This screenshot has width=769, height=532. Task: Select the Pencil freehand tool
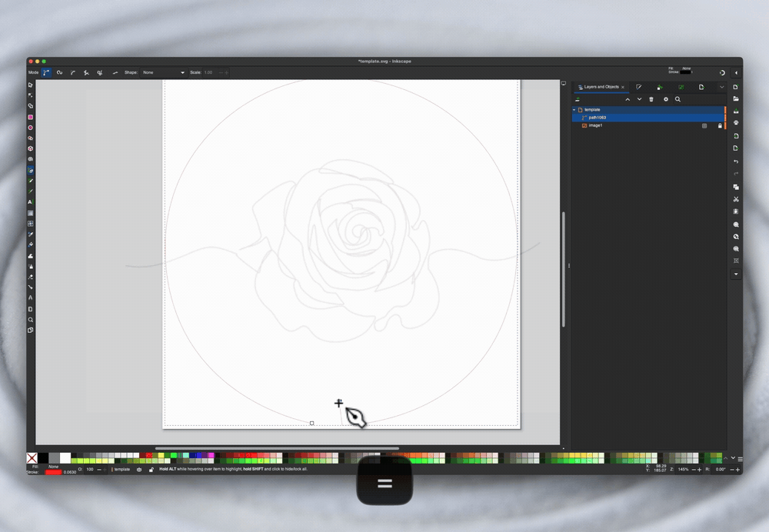pyautogui.click(x=31, y=181)
